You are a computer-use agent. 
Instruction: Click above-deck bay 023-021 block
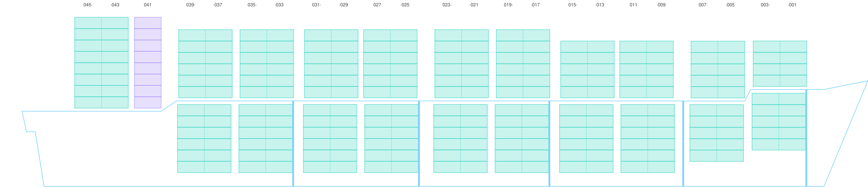[461, 63]
